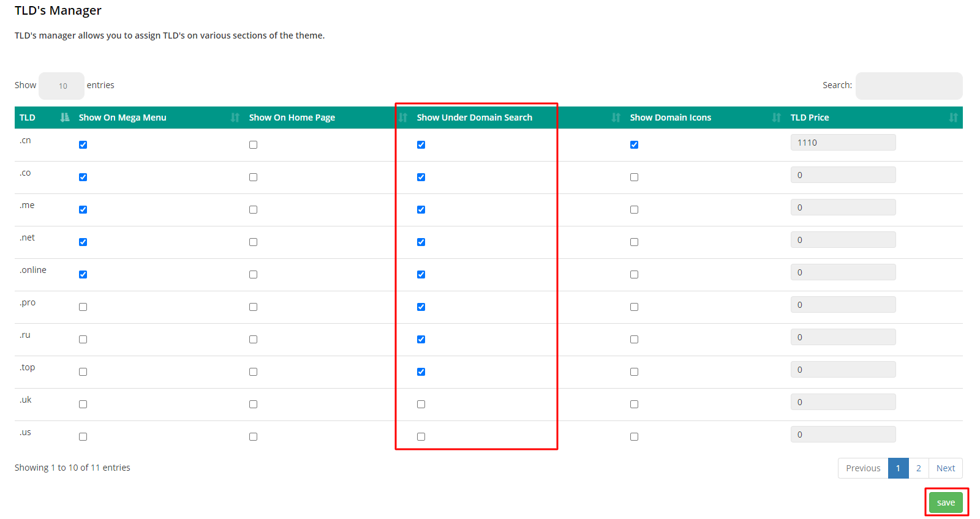Select page 1 in pagination
This screenshot has width=980, height=519.
click(898, 468)
